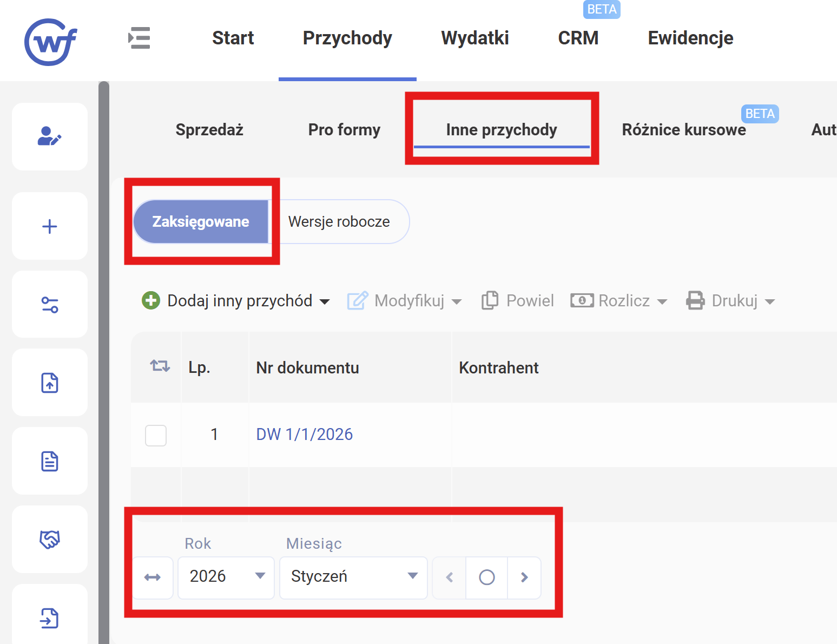This screenshot has height=644, width=837.
Task: Click the plus icon in sidebar
Action: coord(49,226)
